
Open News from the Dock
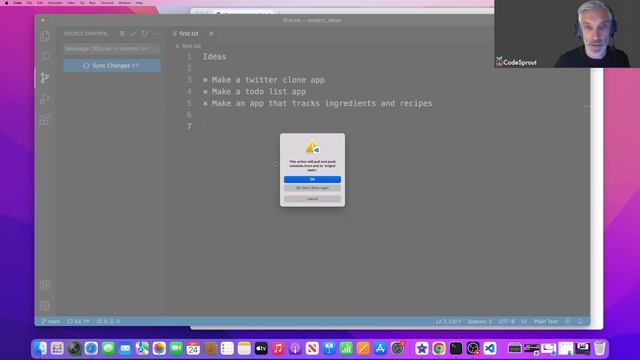(x=312, y=348)
